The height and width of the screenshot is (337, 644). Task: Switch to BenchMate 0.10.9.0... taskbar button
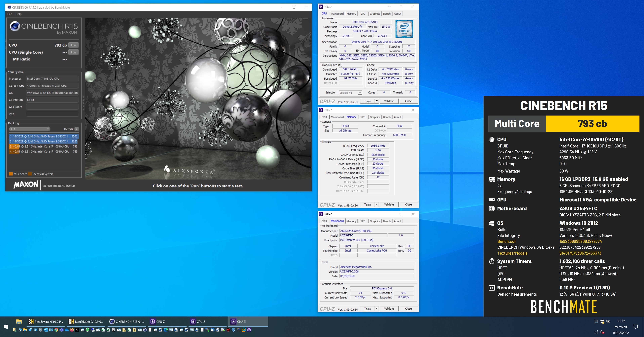[x=86, y=322]
